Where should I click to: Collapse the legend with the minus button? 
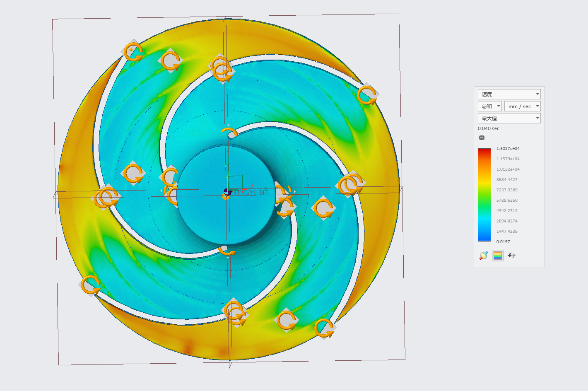tap(482, 138)
